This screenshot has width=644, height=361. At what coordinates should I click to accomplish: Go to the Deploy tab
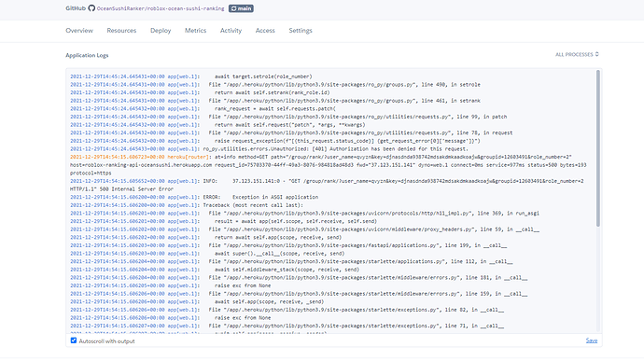pos(161,31)
